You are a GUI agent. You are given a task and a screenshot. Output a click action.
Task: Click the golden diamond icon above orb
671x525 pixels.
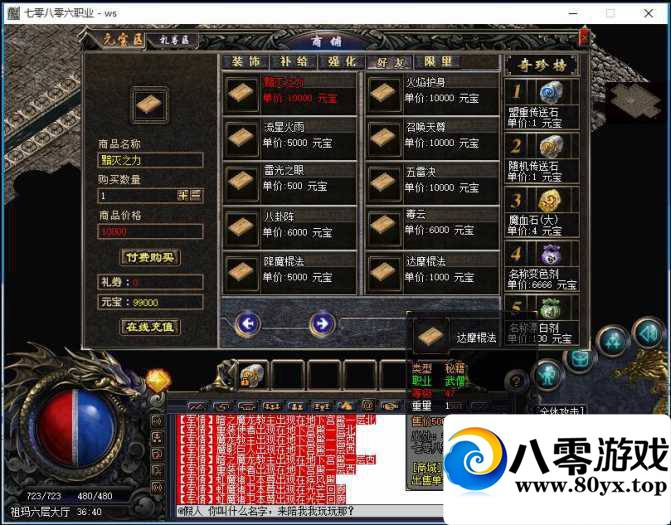158,381
